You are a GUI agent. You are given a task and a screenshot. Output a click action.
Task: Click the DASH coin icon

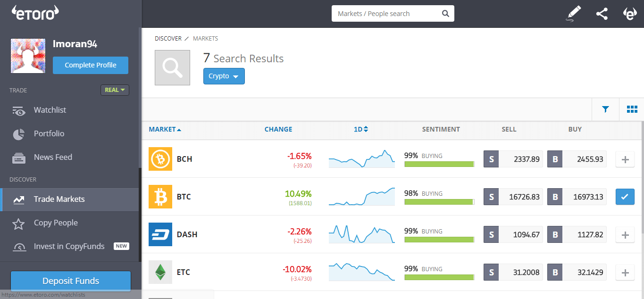(160, 234)
